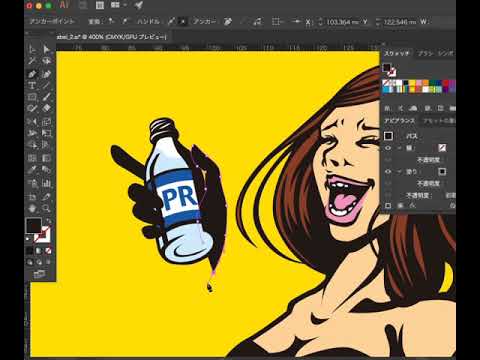
Task: Click the None swatch in Swatches panel
Action: (x=386, y=82)
